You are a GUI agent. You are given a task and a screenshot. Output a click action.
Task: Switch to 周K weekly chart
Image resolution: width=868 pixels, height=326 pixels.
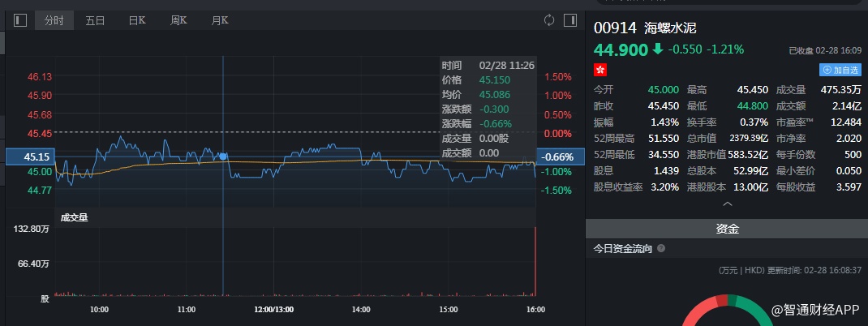pyautogui.click(x=178, y=20)
